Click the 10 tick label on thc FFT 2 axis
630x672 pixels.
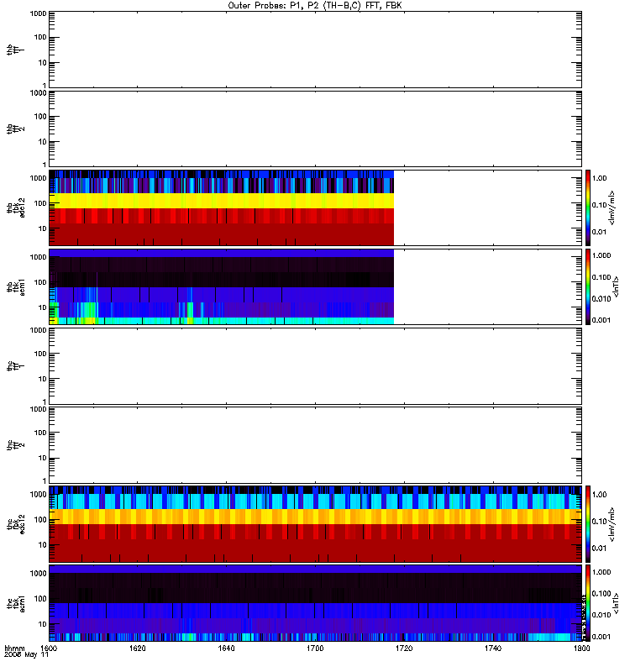pos(42,458)
